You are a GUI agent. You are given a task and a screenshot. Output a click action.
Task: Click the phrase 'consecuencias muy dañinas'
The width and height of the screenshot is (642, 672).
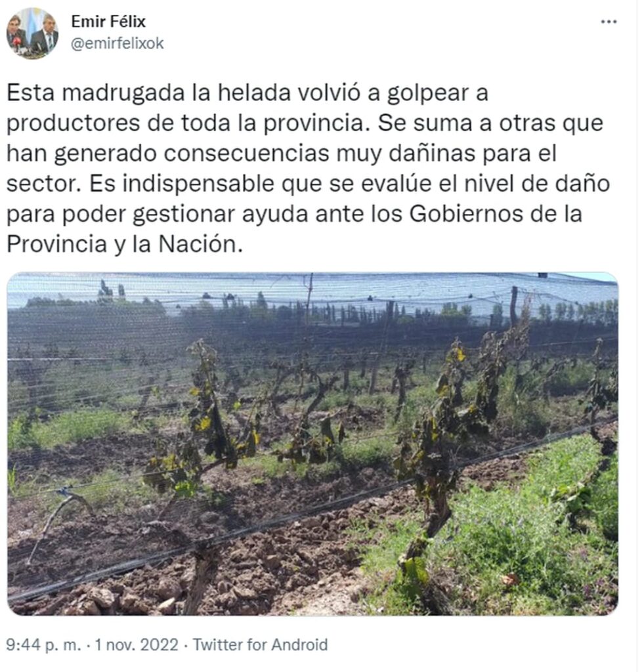pyautogui.click(x=320, y=154)
